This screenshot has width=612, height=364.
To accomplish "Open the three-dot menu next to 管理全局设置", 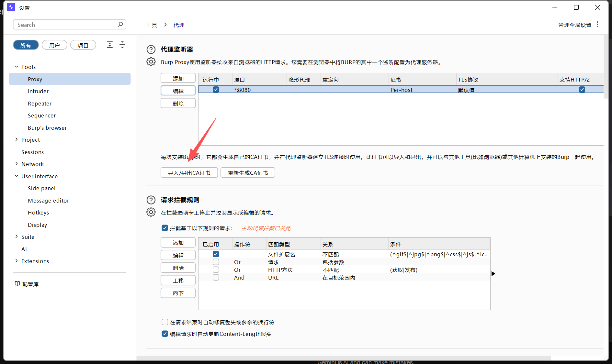I will tap(597, 25).
